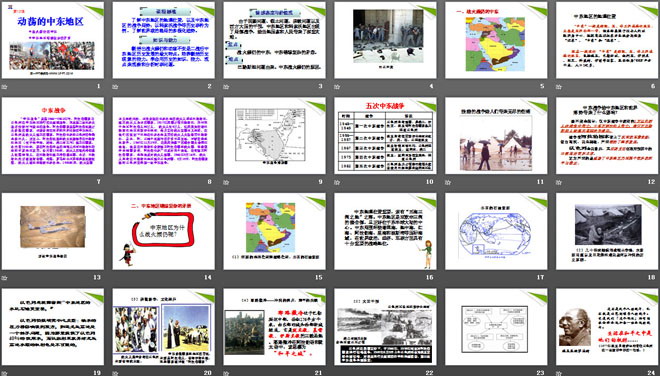This screenshot has width=660, height=376.
Task: Select slide 5 Middle East color map thumbnail
Action: 496,40
